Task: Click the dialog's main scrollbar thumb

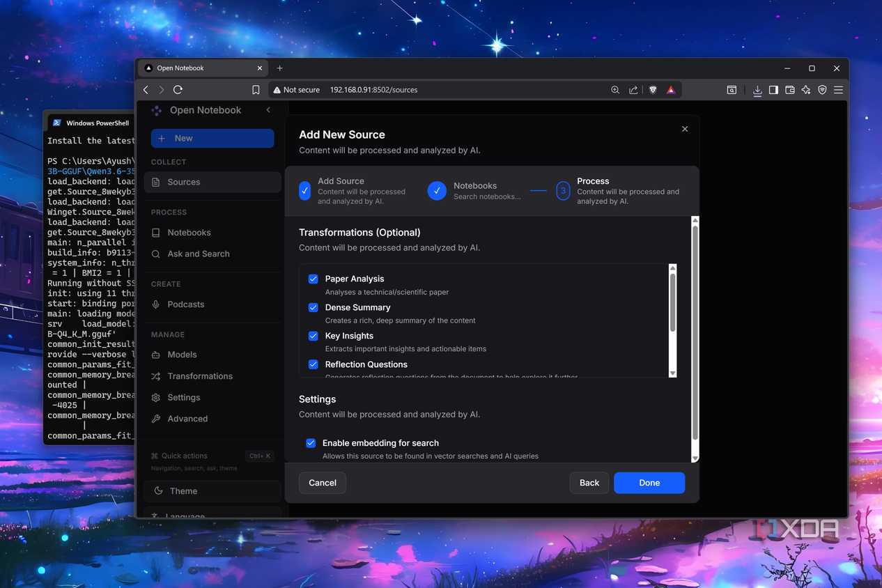Action: (x=695, y=332)
